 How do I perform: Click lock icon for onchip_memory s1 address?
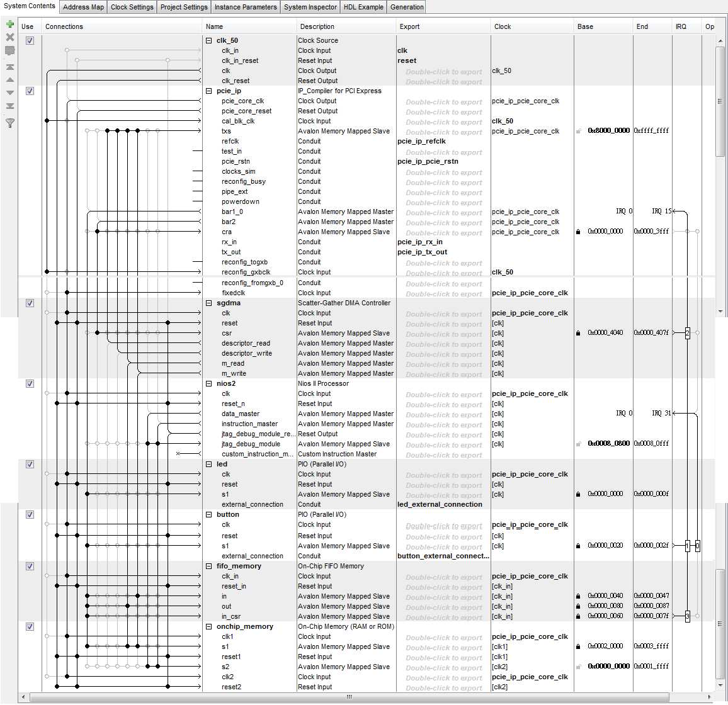pos(578,646)
